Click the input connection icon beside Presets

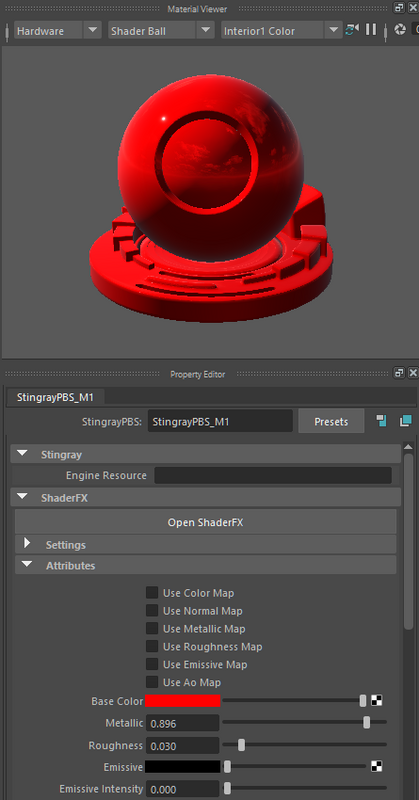381,421
